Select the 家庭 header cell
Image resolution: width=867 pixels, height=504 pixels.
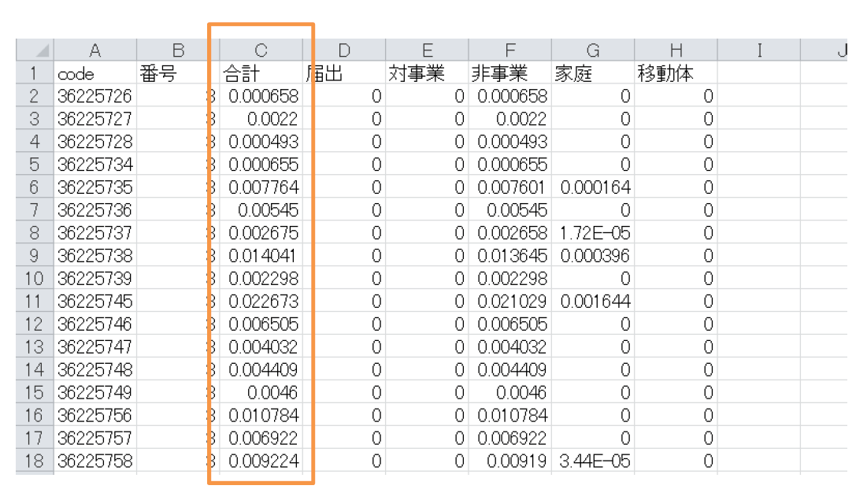(x=593, y=74)
